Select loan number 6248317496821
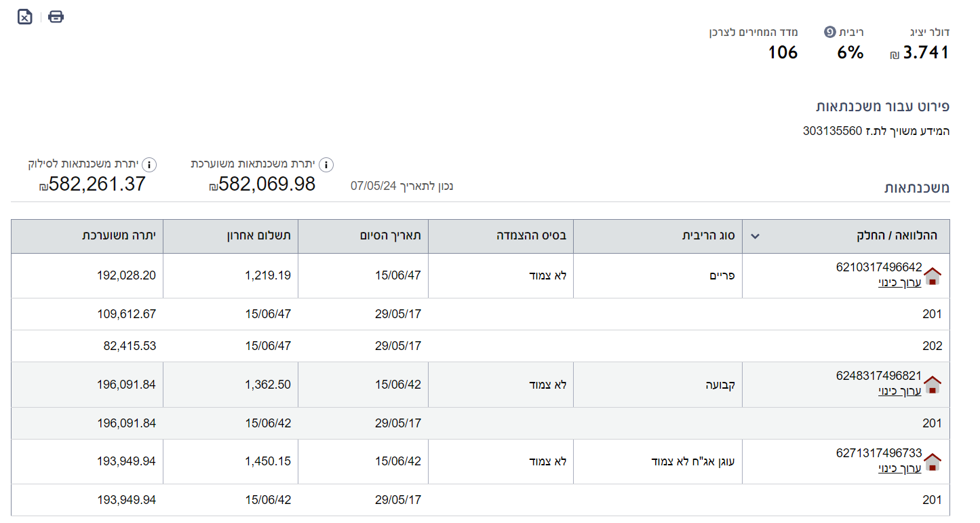Image resolution: width=980 pixels, height=523 pixels. click(879, 376)
